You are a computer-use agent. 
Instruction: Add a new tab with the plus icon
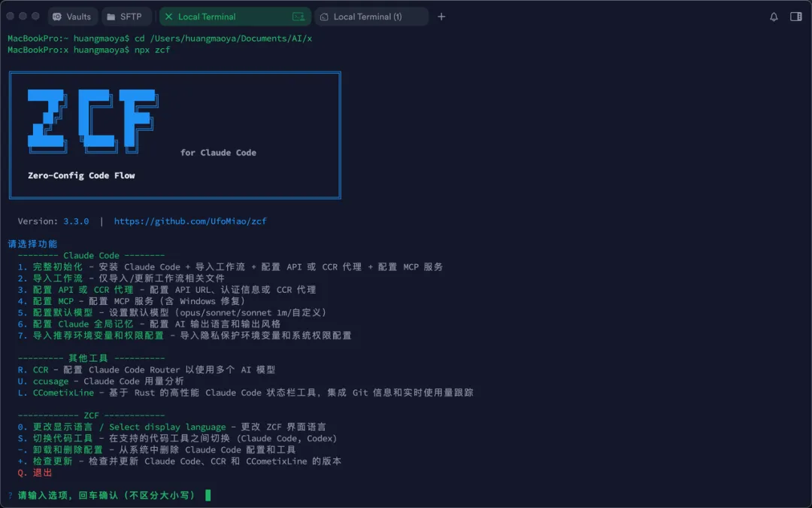coord(441,17)
